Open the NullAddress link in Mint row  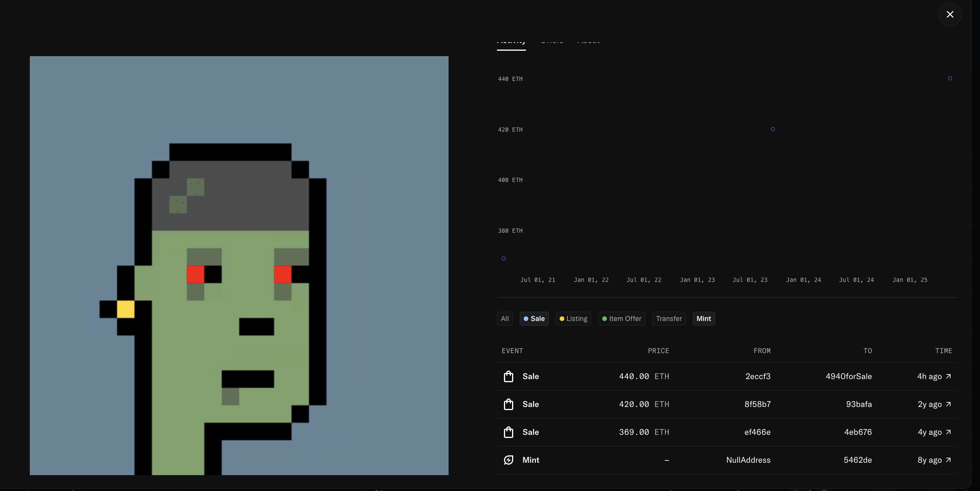(x=748, y=460)
